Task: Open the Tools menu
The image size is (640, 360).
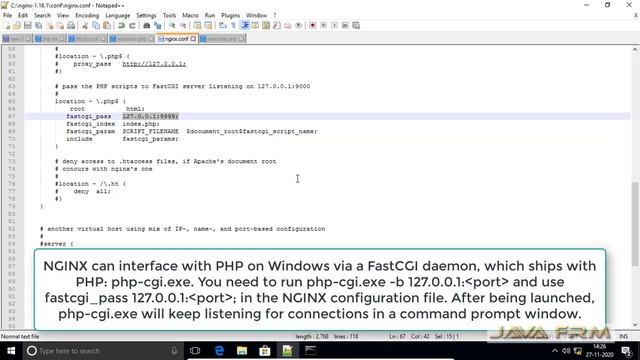Action: click(x=169, y=16)
